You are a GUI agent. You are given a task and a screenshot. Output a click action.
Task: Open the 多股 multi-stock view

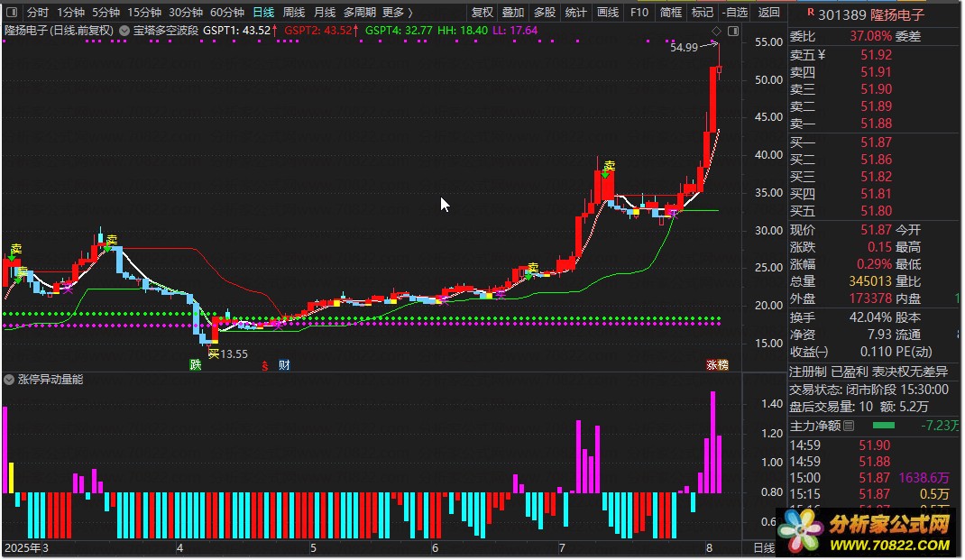(x=544, y=13)
